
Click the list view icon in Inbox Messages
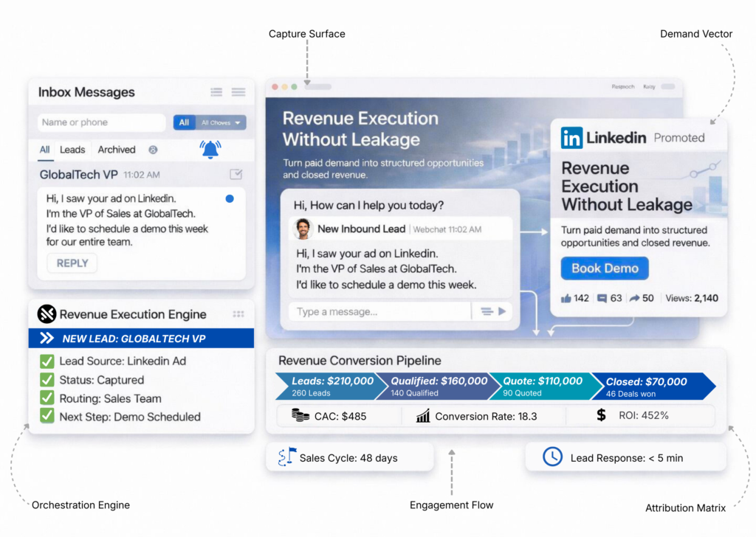[216, 92]
